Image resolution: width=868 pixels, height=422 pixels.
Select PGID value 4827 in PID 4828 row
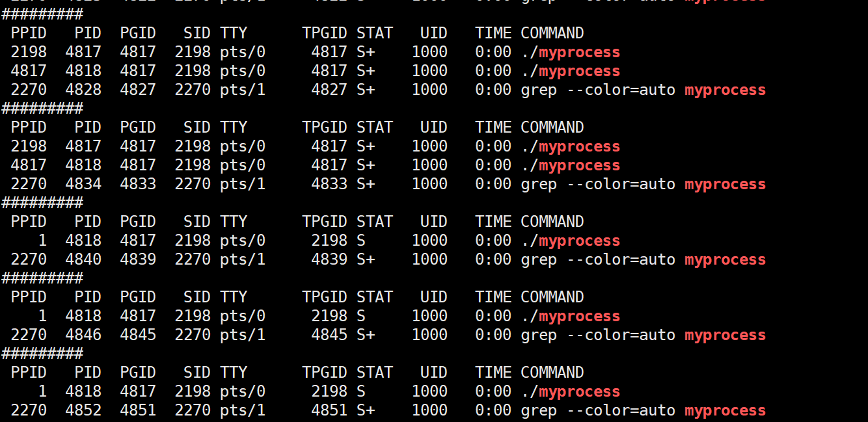pos(138,90)
